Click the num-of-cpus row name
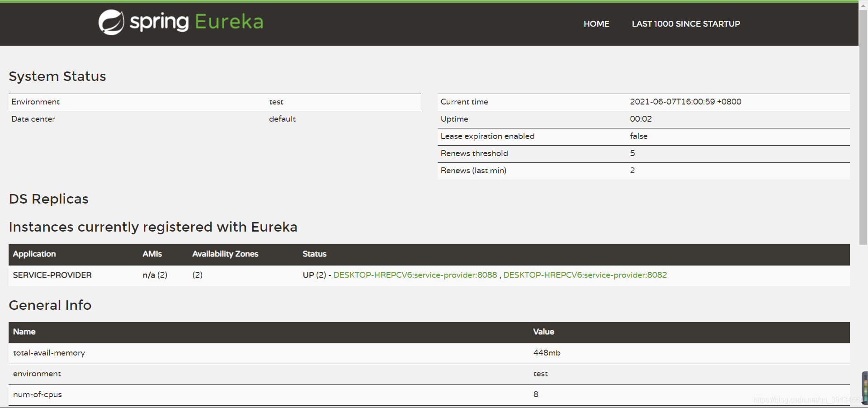Image resolution: width=868 pixels, height=408 pixels. click(x=38, y=394)
